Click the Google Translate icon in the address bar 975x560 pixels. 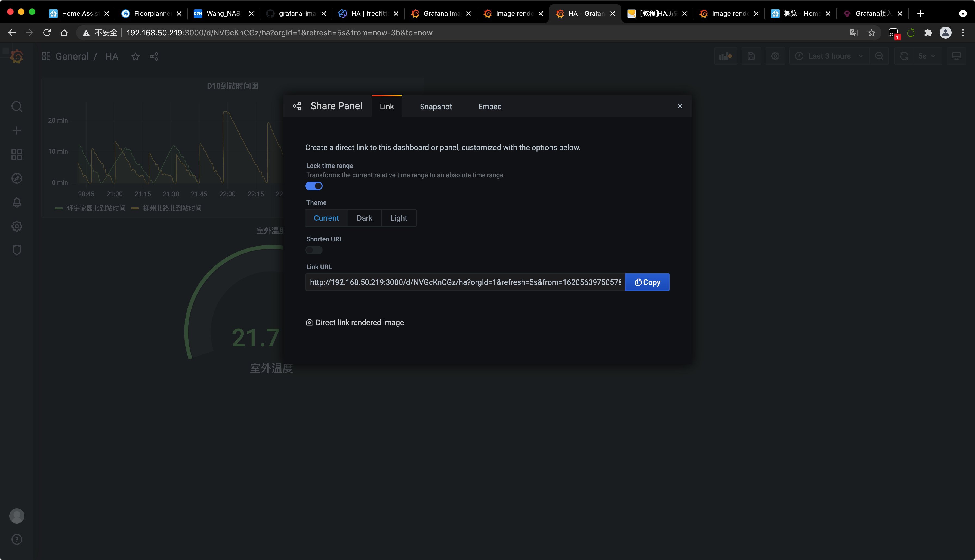pyautogui.click(x=854, y=33)
